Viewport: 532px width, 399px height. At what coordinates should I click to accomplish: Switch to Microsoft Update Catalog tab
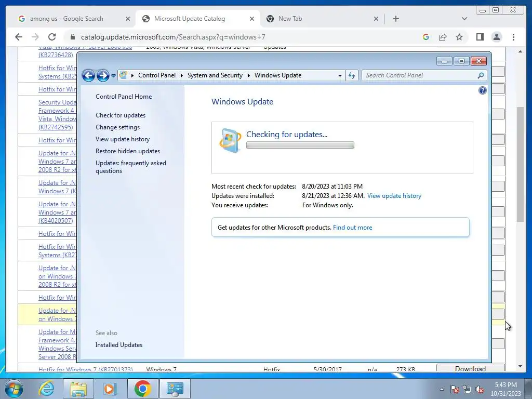click(190, 19)
